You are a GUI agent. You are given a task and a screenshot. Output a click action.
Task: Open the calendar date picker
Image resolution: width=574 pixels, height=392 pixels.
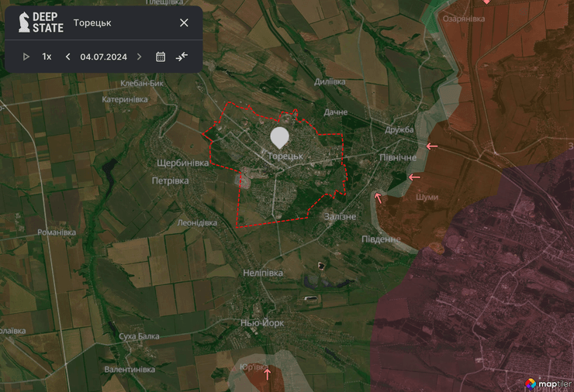(161, 57)
